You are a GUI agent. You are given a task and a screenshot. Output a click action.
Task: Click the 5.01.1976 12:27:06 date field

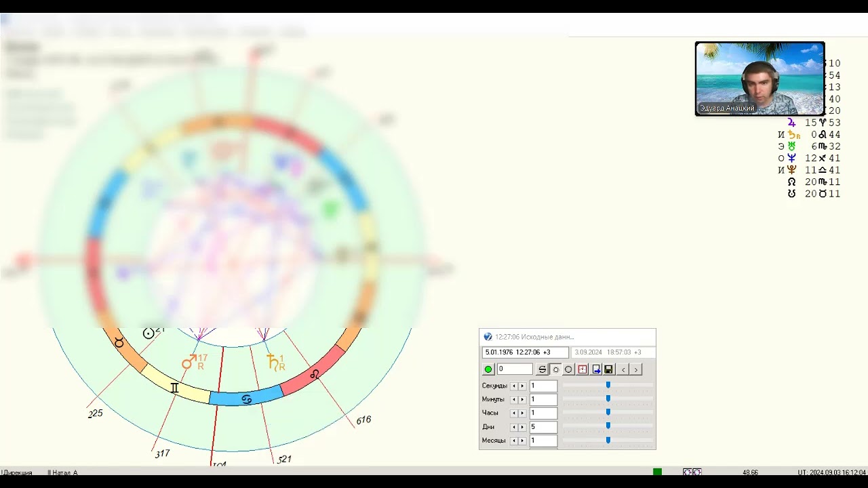click(x=525, y=352)
